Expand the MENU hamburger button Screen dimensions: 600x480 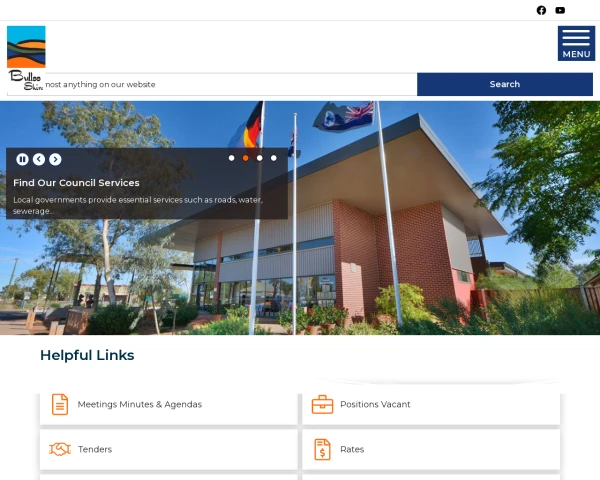coord(576,43)
